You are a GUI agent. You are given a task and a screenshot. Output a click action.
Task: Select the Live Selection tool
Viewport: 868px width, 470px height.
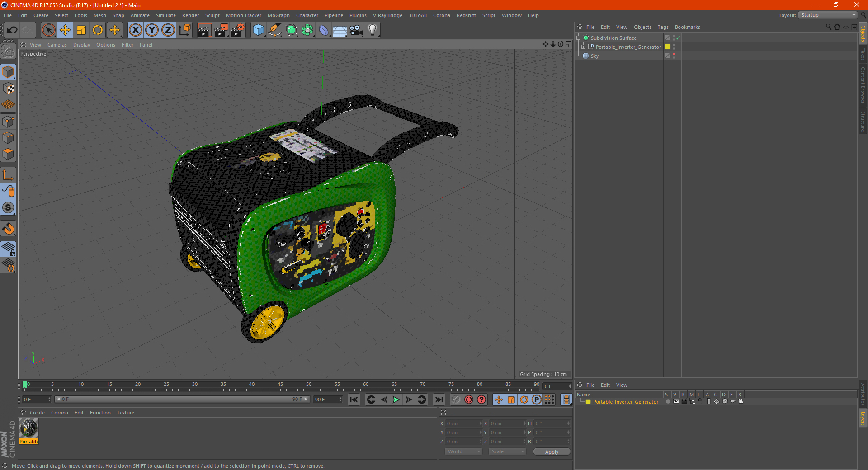pyautogui.click(x=48, y=30)
